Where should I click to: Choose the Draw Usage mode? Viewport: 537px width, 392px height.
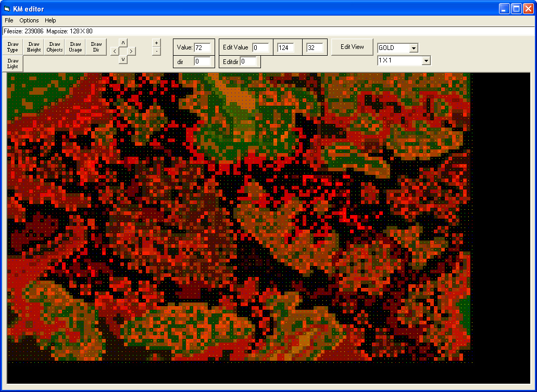76,47
